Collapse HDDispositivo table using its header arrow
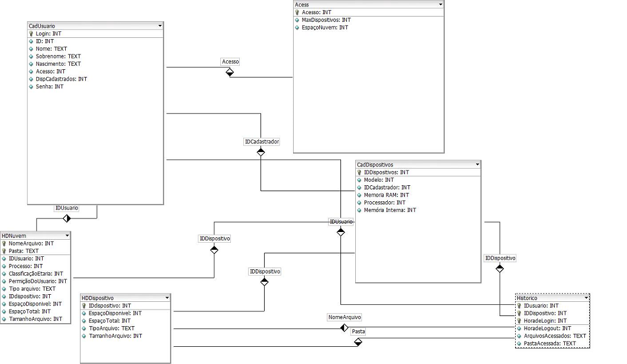The image size is (627, 364). coord(168,298)
